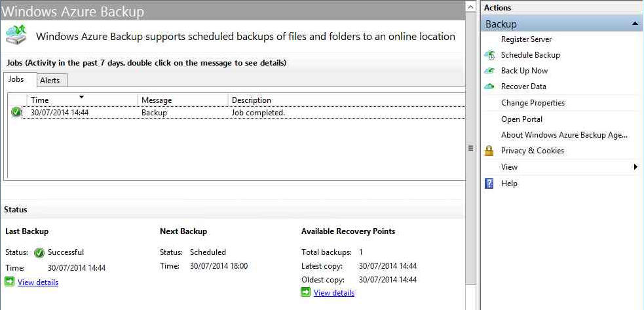
Task: Open View details link under Recovery Points
Action: tap(334, 293)
